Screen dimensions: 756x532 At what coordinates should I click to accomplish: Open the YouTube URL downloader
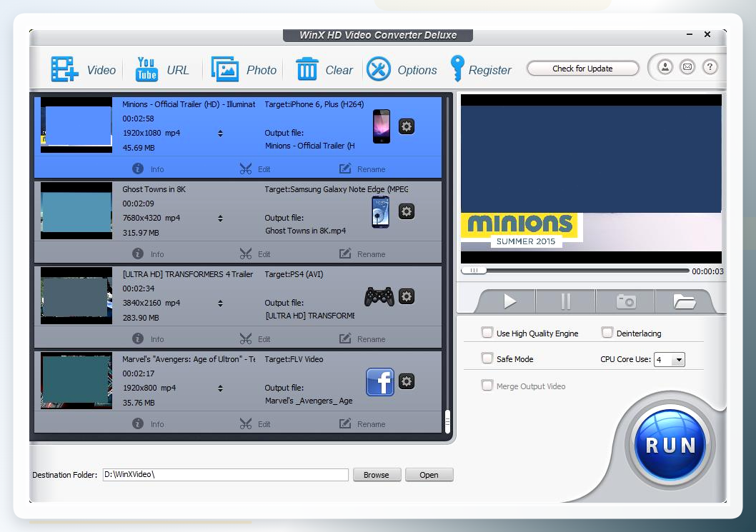click(162, 70)
